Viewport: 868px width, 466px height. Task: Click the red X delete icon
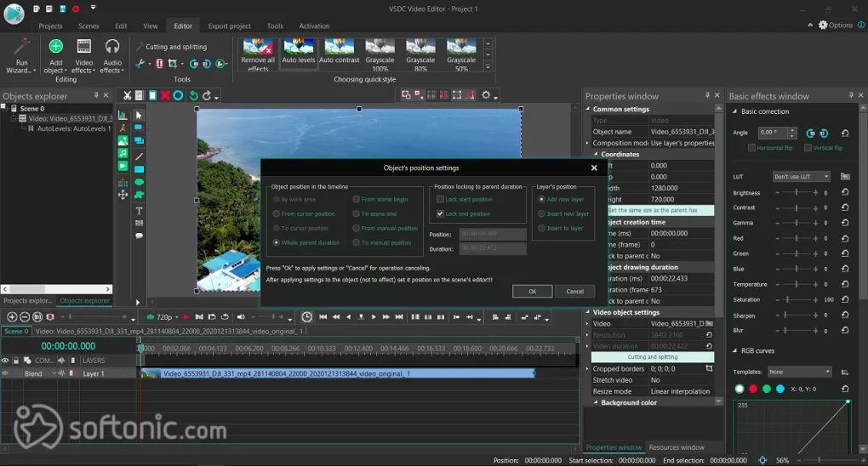165,96
